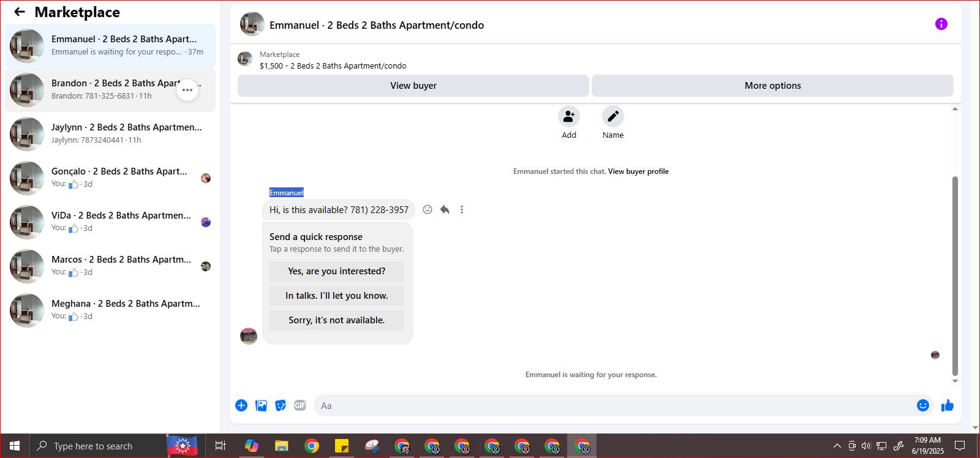Click the Add people icon
Viewport: 980px width, 458px height.
[x=569, y=116]
